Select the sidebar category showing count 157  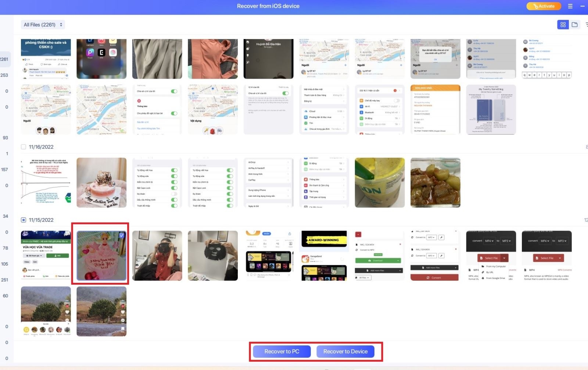pos(4,170)
